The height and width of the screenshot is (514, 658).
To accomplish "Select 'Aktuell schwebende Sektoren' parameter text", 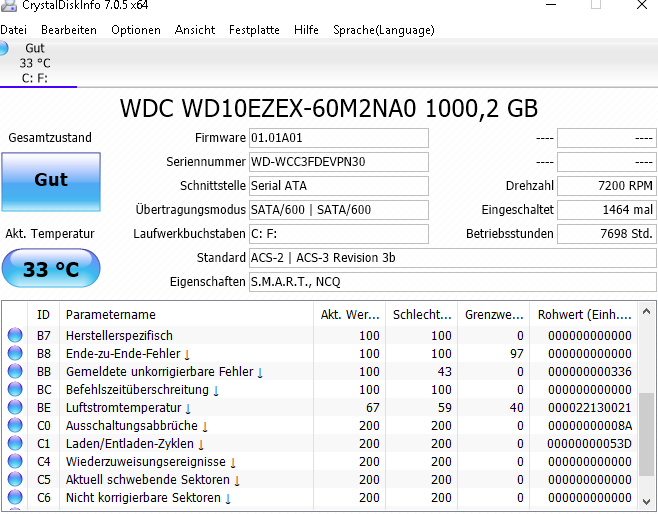I will pos(148,480).
